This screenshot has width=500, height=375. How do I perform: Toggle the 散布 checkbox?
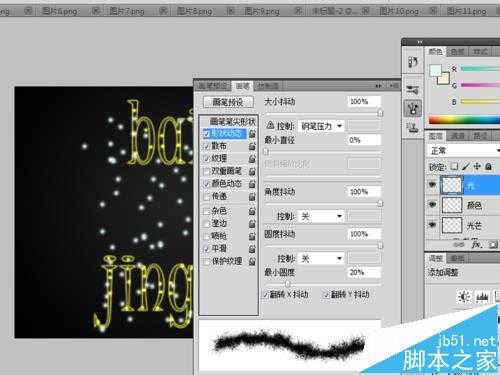click(207, 146)
